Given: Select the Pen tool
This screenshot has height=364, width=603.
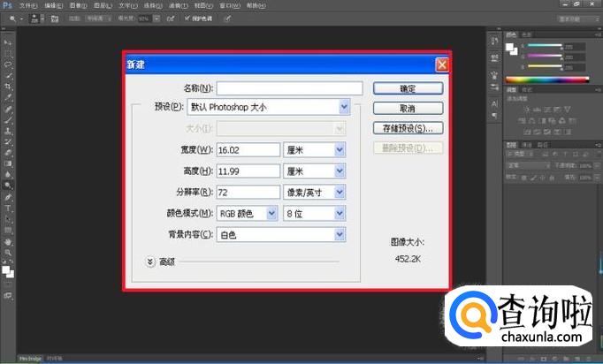Looking at the screenshot, I should pyautogui.click(x=8, y=197).
